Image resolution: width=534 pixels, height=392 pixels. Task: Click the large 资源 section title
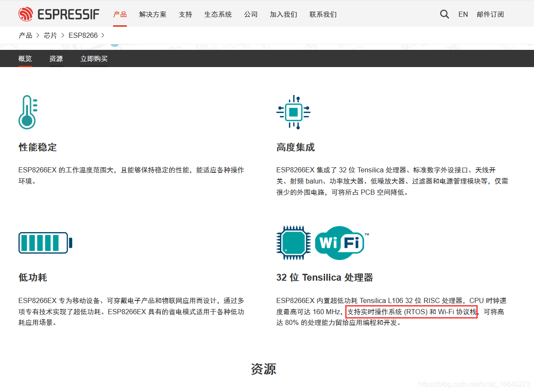(264, 369)
